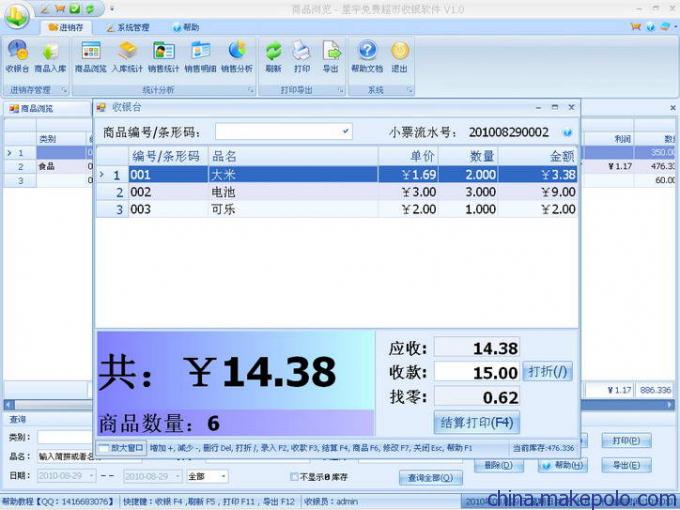Click the 打印 printer ribbon icon

(x=302, y=56)
